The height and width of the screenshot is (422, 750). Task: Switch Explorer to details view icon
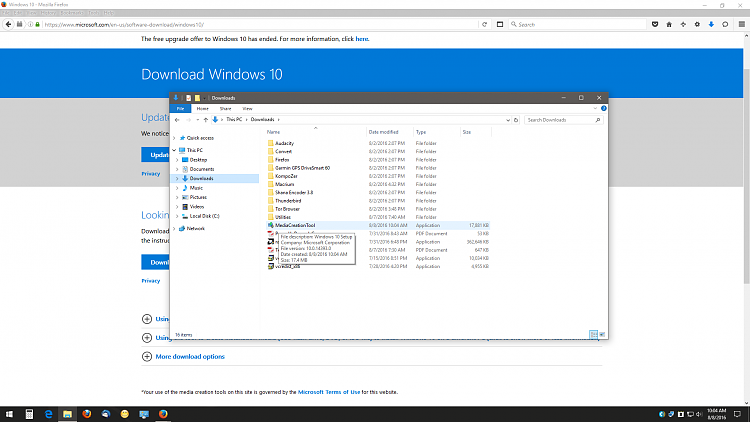coord(593,334)
